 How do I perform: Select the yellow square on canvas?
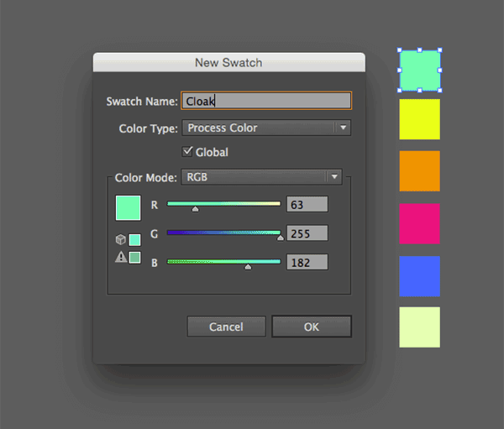[419, 119]
